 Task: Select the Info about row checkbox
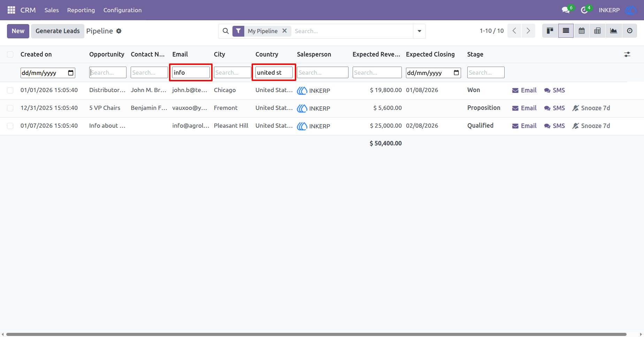10,126
